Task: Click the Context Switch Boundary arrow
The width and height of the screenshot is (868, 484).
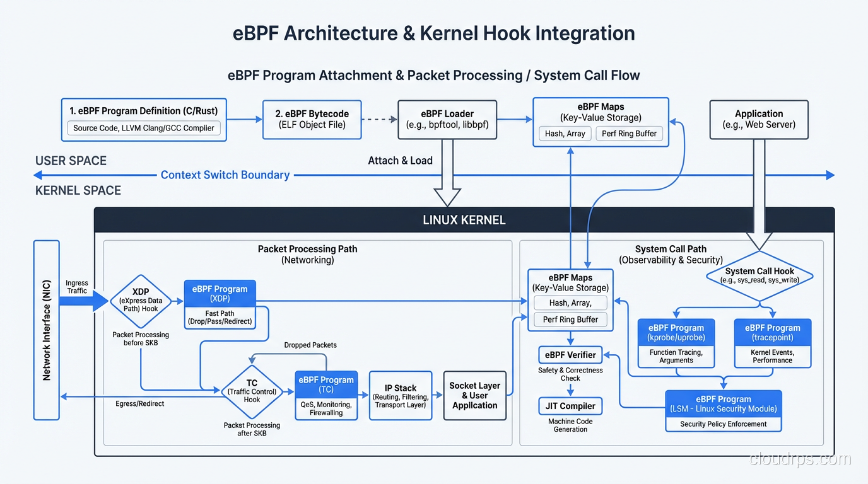Action: (x=225, y=175)
